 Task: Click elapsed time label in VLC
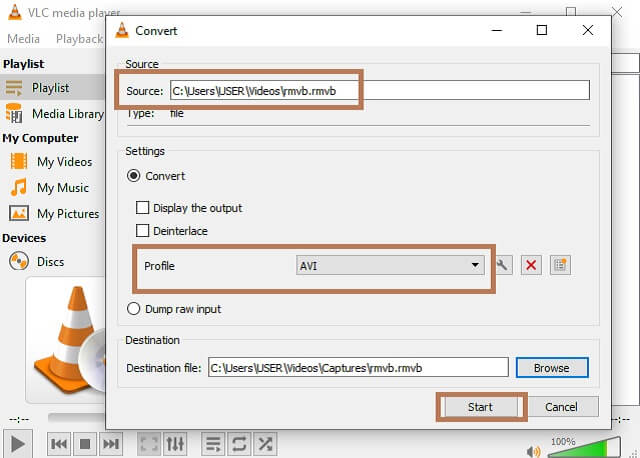click(19, 419)
